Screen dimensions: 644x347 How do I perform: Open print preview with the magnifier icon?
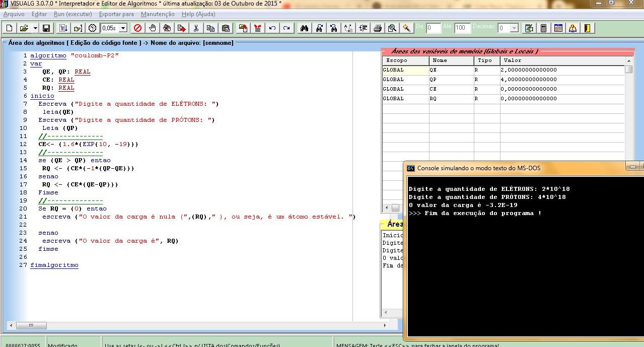pos(392,28)
